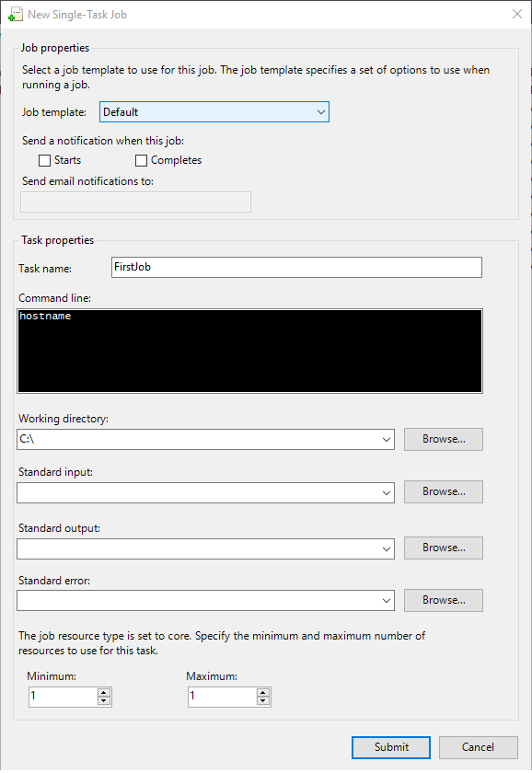The image size is (532, 773).
Task: Enable the Completes notification checkbox
Action: click(141, 160)
